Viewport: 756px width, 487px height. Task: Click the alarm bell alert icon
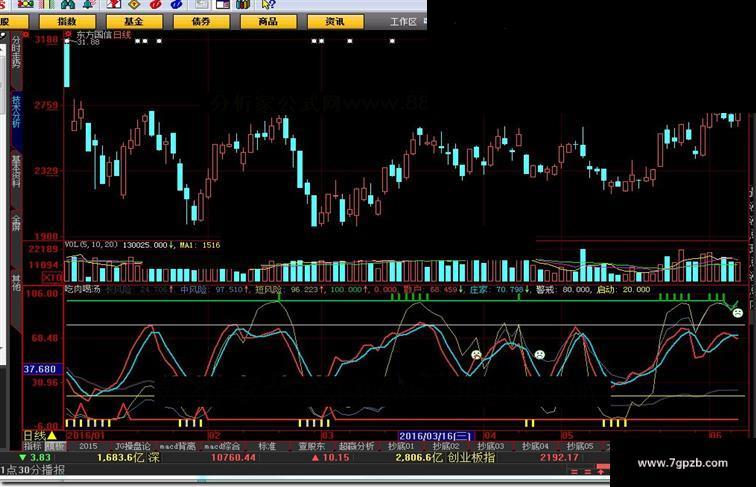(89, 4)
